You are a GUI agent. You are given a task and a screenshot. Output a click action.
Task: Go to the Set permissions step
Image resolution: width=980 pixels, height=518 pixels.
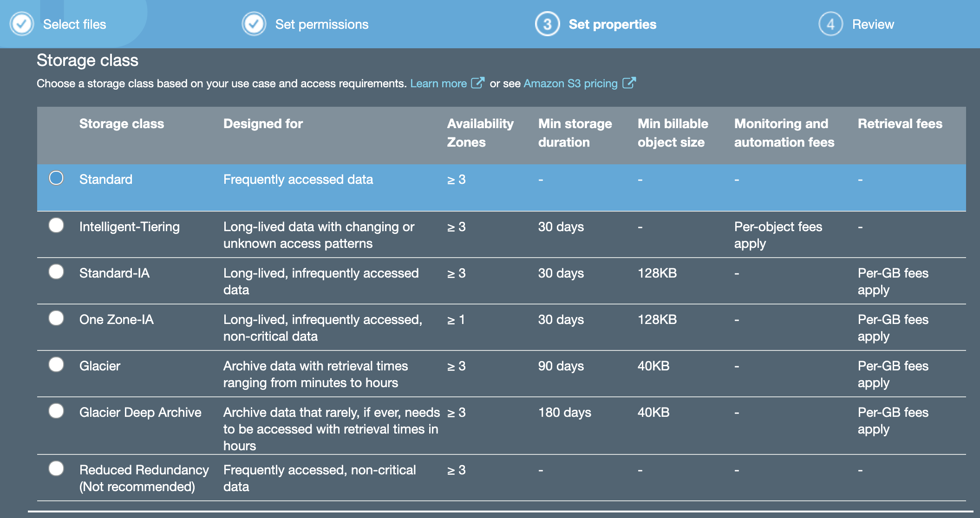[321, 24]
